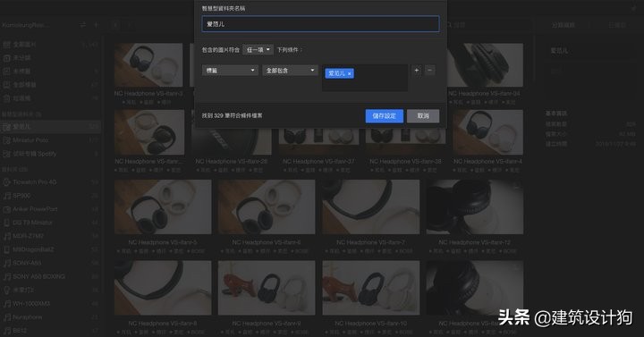Click the Nuraphone music note icon
Screen dimensions: 644x337
point(6,317)
